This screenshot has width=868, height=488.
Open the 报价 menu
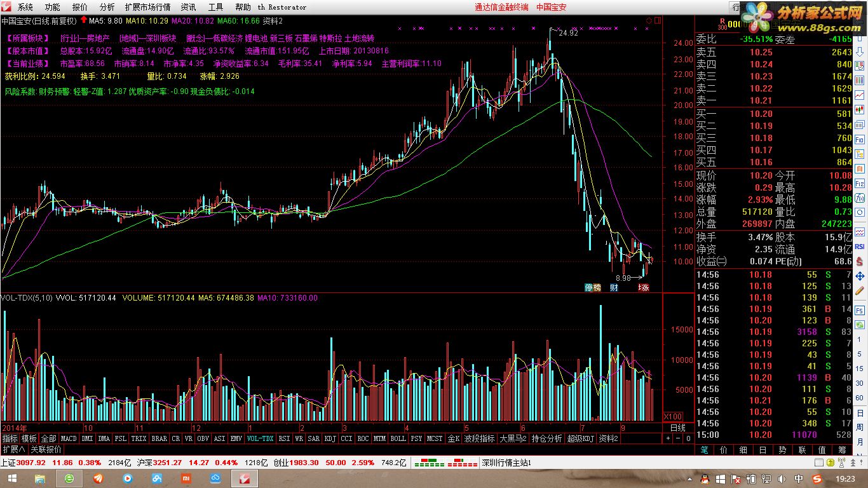[x=80, y=7]
